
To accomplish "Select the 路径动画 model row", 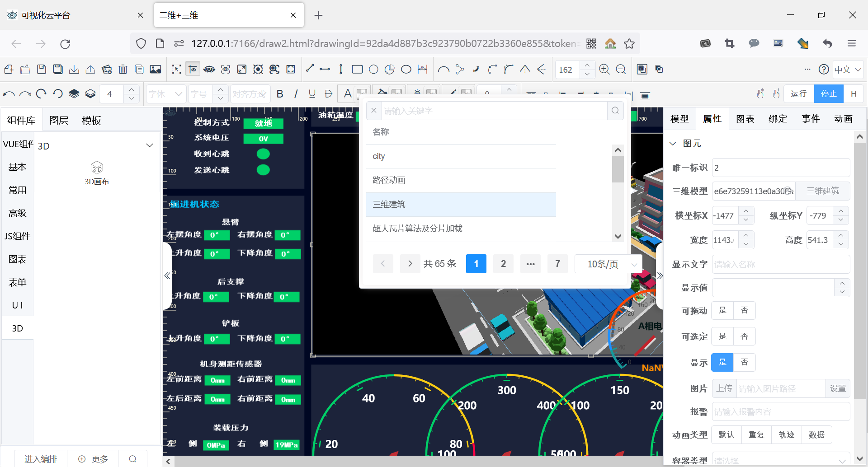I will 461,180.
